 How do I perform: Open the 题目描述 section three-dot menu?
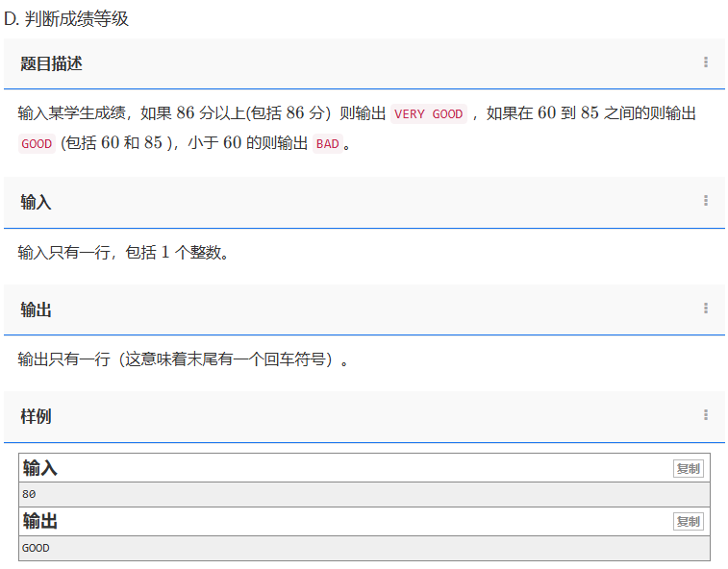706,62
